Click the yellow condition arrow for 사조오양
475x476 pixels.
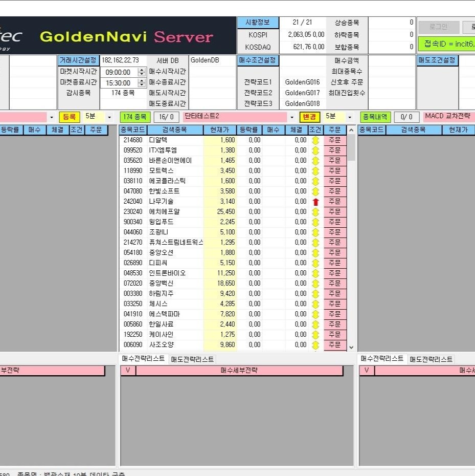tap(315, 345)
